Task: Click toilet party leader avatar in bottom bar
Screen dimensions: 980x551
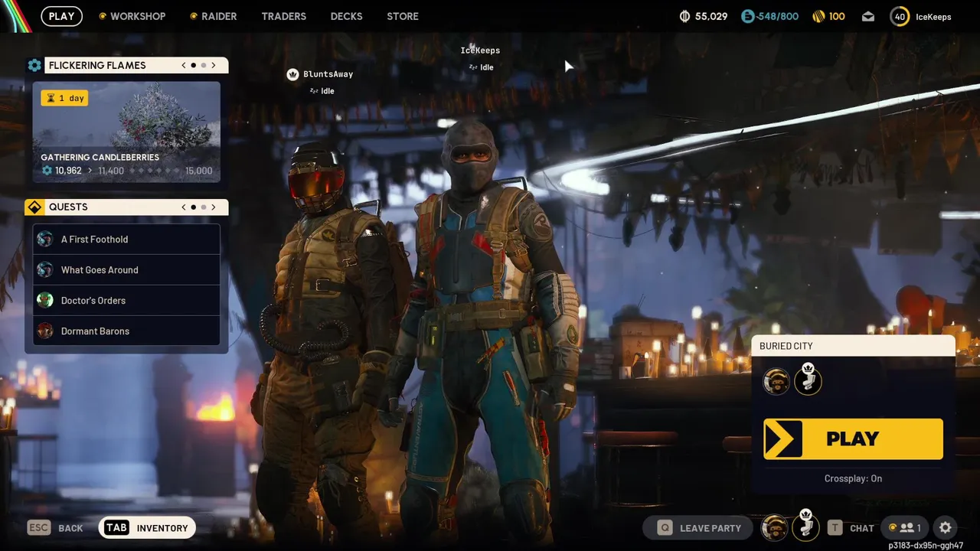Action: tap(805, 526)
